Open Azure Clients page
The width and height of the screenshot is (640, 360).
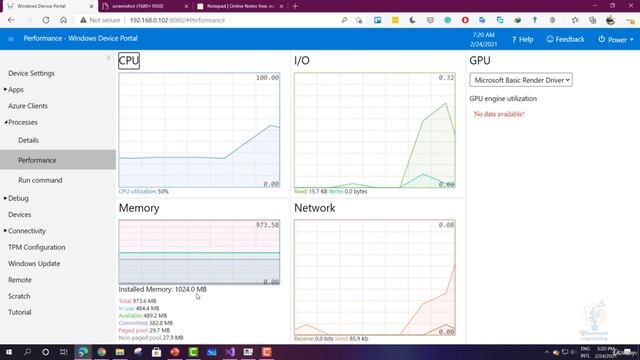tap(28, 106)
